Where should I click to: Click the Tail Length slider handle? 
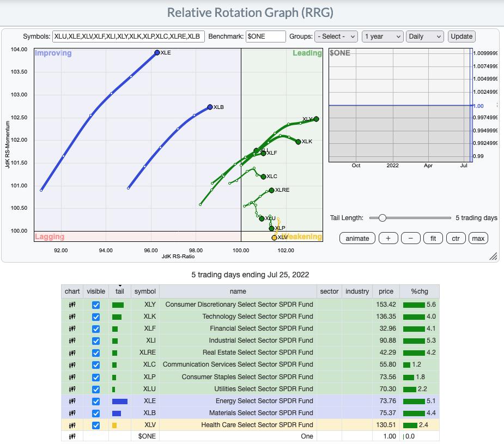pyautogui.click(x=382, y=218)
